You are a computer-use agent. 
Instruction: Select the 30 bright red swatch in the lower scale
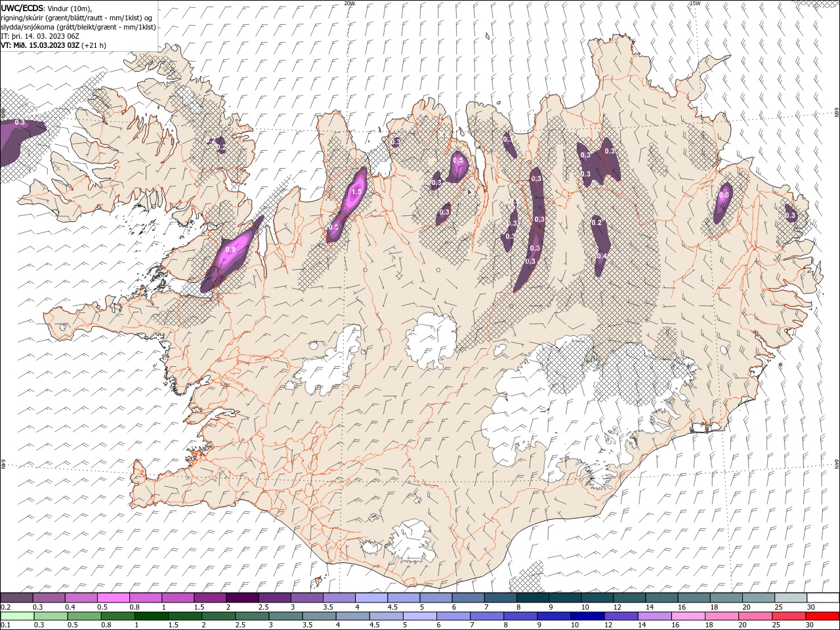822,616
